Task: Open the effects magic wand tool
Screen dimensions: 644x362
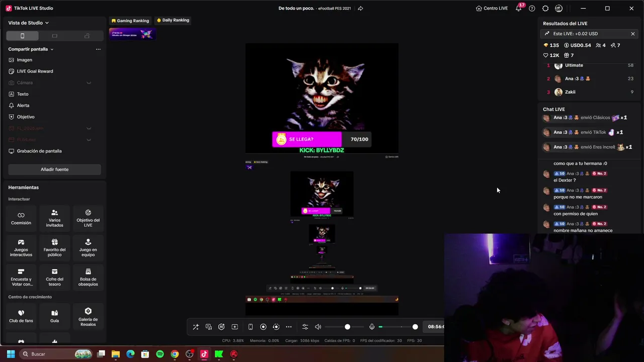Action: point(196,327)
